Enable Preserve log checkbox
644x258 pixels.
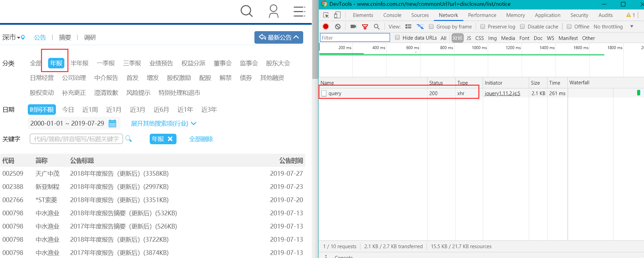point(483,26)
